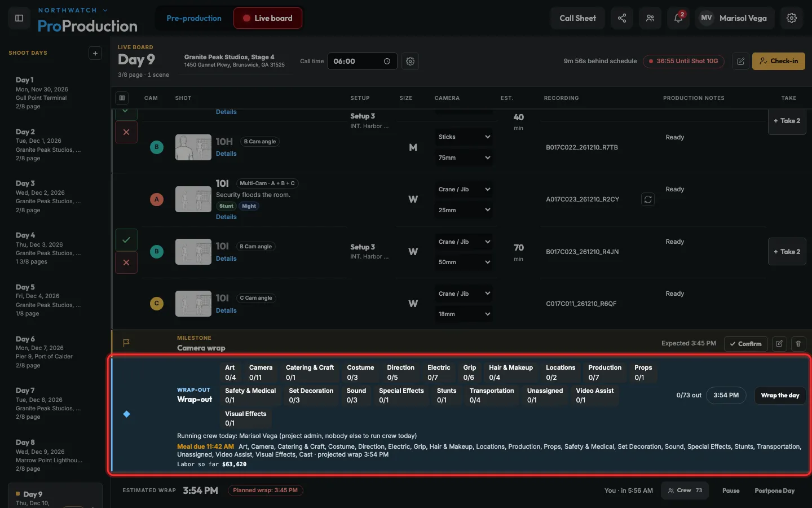Collapse the sidebar with the panel icon
The height and width of the screenshot is (508, 812).
19,18
